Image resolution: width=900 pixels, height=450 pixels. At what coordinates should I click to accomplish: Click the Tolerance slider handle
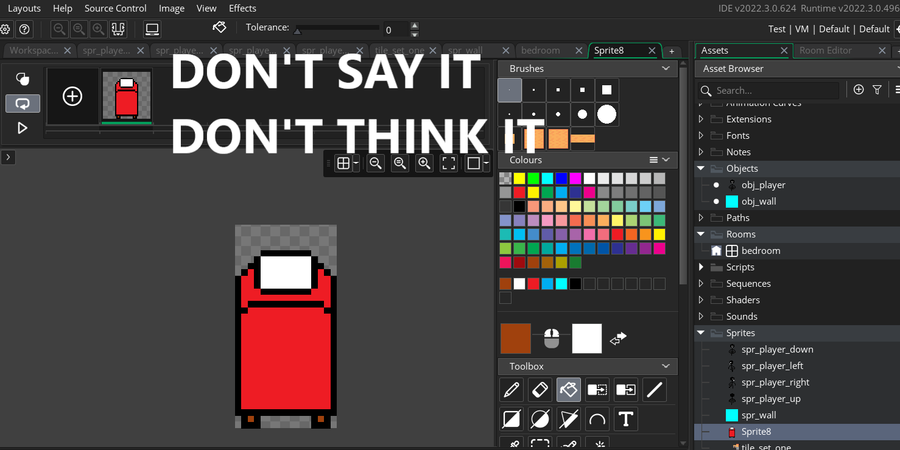tap(297, 31)
